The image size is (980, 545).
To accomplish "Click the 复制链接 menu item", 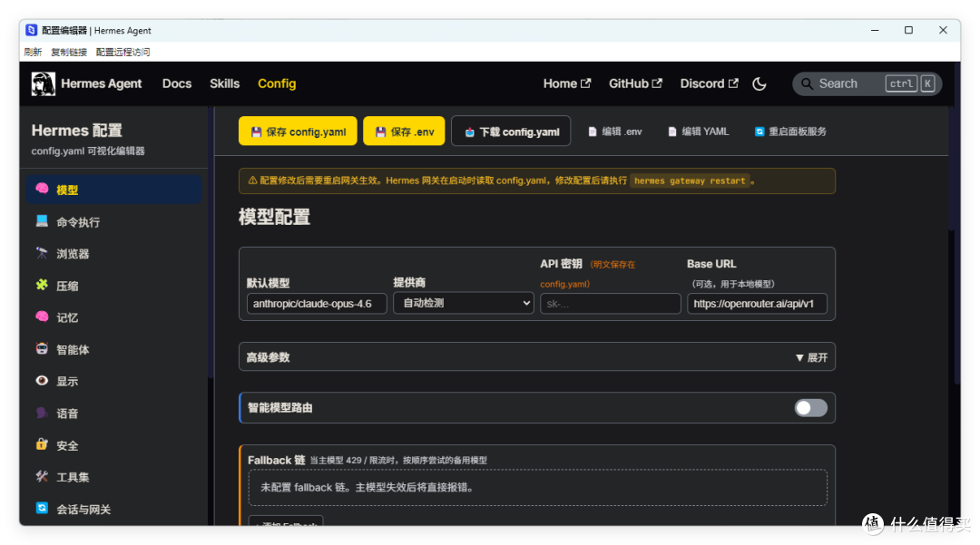I will (x=69, y=52).
